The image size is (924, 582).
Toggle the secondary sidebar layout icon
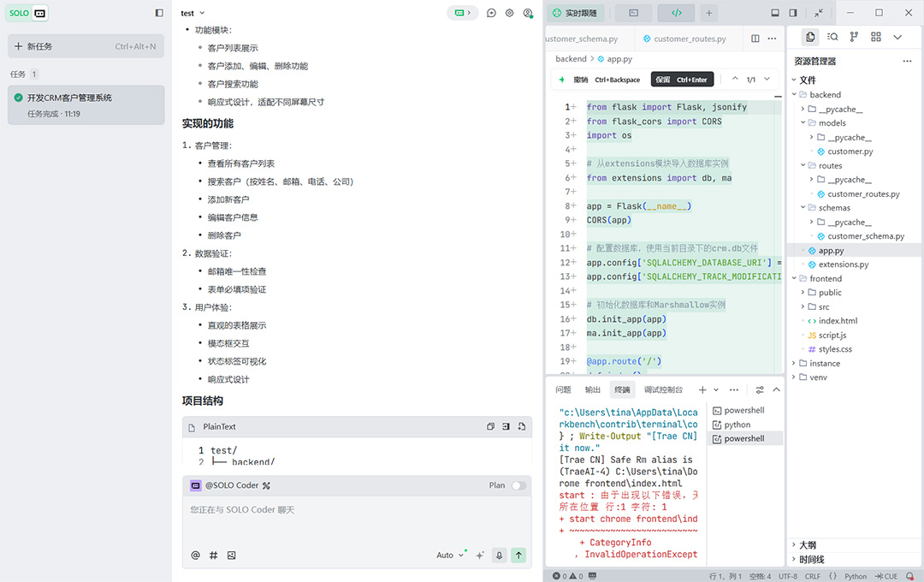pyautogui.click(x=792, y=13)
